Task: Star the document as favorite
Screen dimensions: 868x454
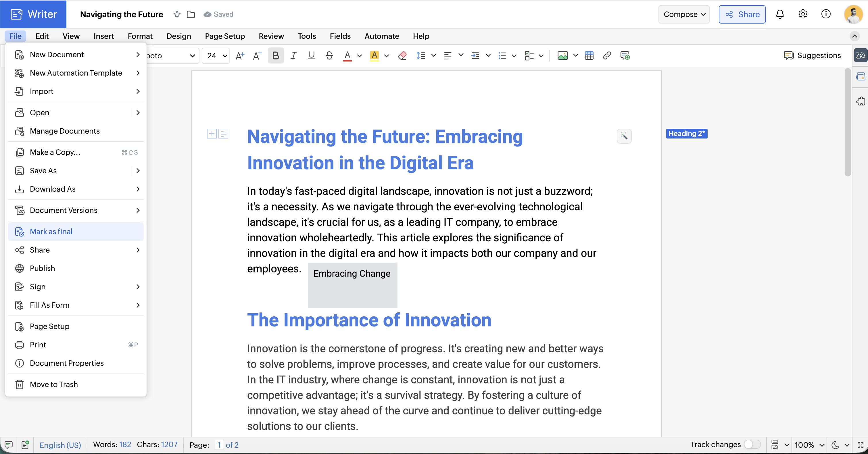Action: pyautogui.click(x=177, y=14)
